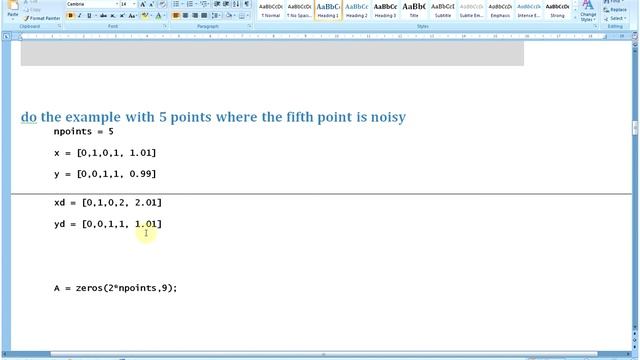Apply the Strong style

pyautogui.click(x=557, y=10)
